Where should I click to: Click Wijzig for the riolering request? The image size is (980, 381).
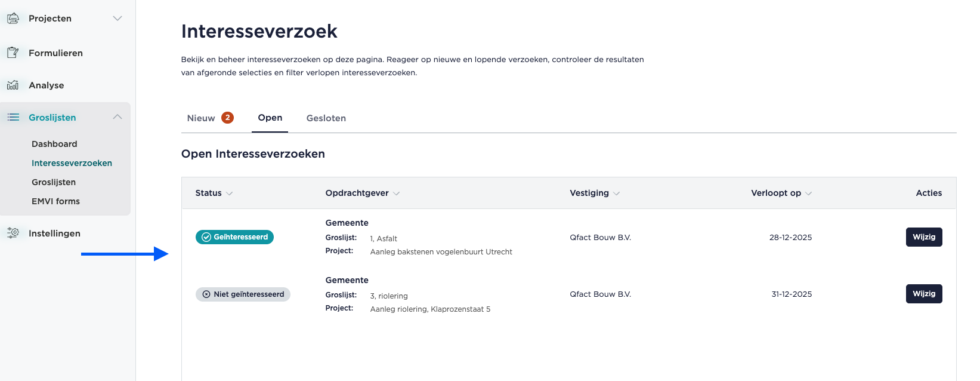tap(924, 294)
